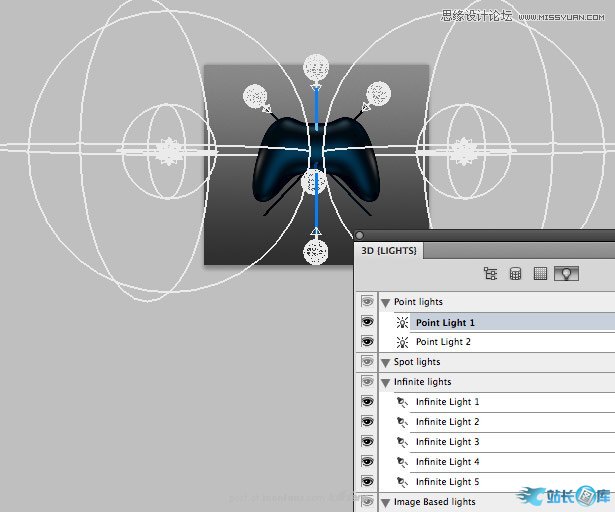615x512 pixels.
Task: Click the Filter by Whole Scene icon
Action: [x=490, y=273]
